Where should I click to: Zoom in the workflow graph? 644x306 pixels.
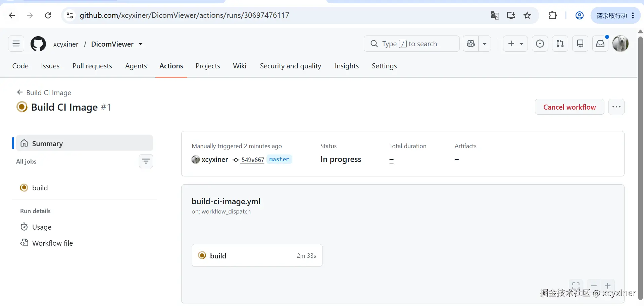[608, 286]
